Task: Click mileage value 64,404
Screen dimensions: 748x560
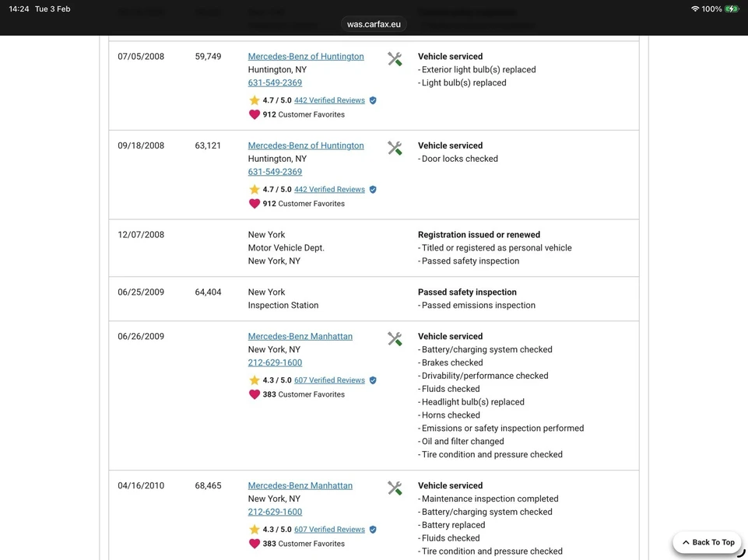Action: pyautogui.click(x=208, y=292)
